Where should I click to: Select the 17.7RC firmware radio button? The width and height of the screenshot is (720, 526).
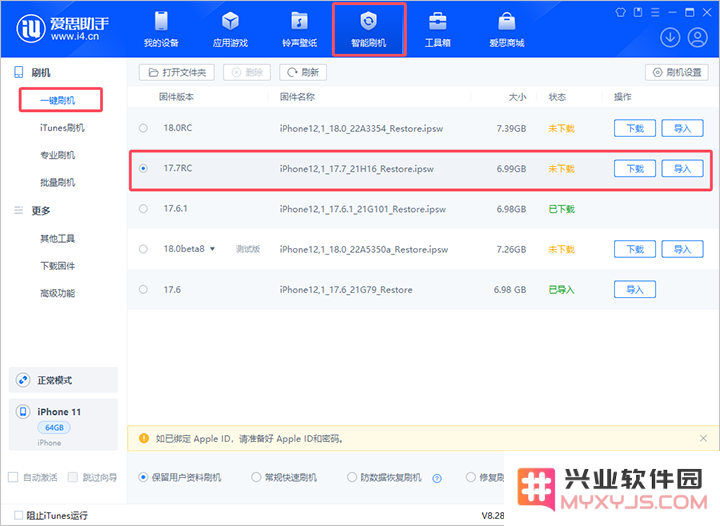(143, 168)
